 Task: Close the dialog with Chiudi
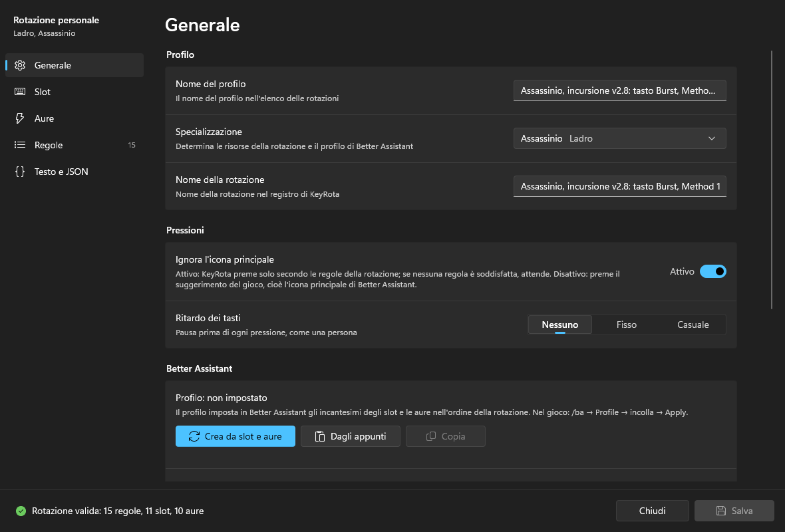(653, 511)
